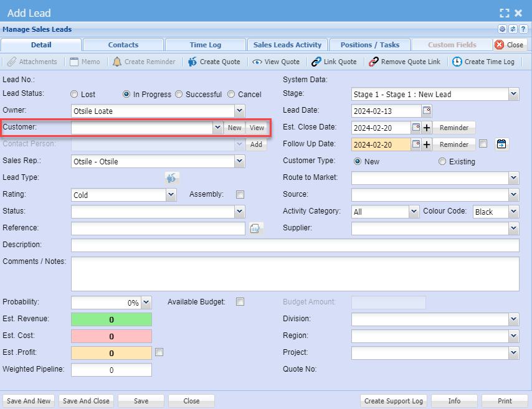Open the Sales Leads Activity tab
Viewport: 532px width, 409px height.
[287, 45]
